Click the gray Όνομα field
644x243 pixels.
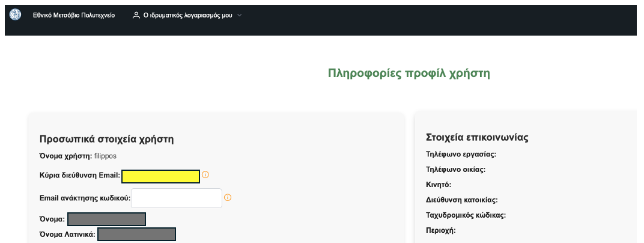[x=106, y=219]
